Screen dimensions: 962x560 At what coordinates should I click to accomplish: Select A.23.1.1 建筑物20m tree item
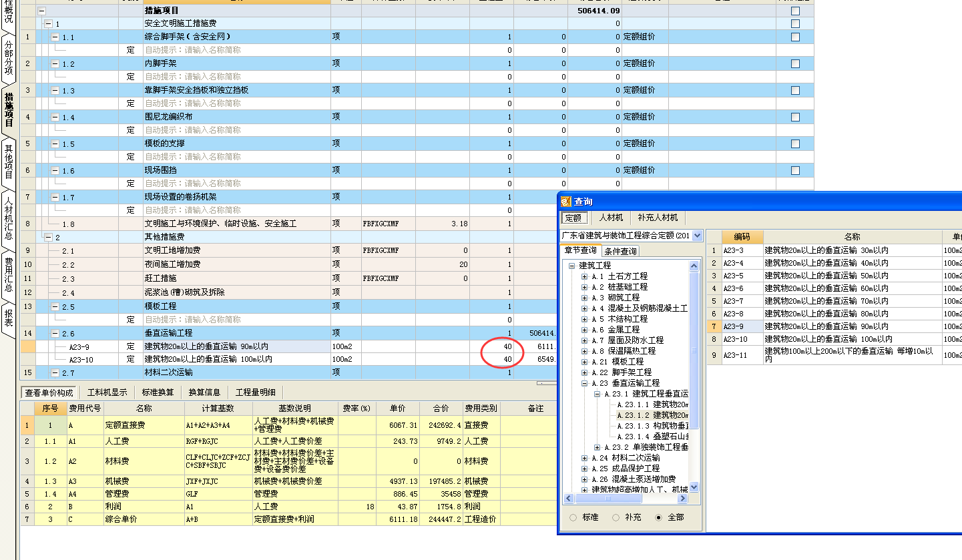(x=652, y=404)
